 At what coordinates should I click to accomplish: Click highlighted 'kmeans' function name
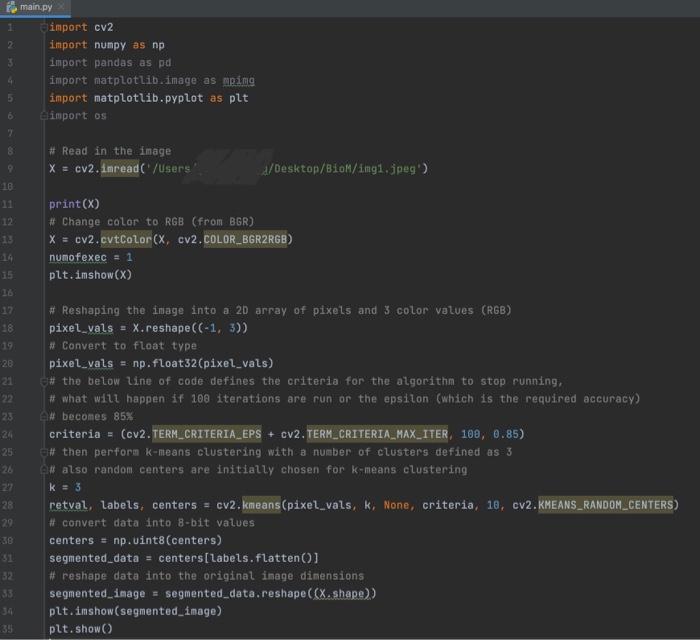click(261, 505)
